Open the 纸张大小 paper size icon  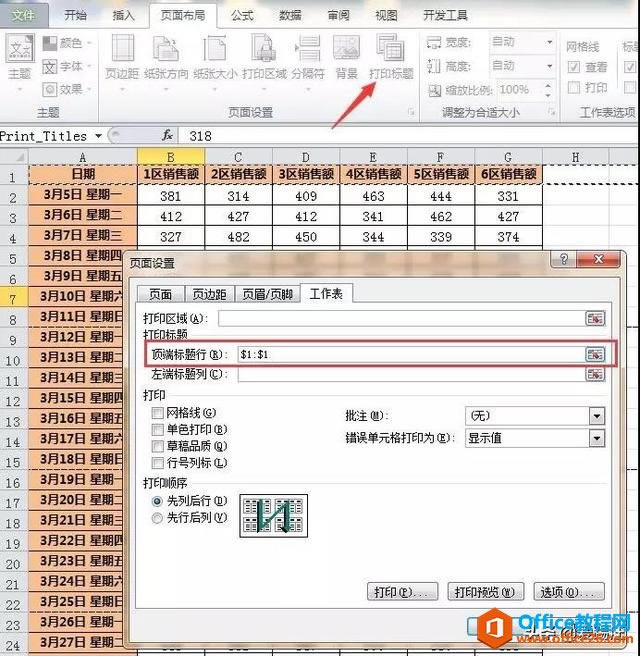point(215,58)
